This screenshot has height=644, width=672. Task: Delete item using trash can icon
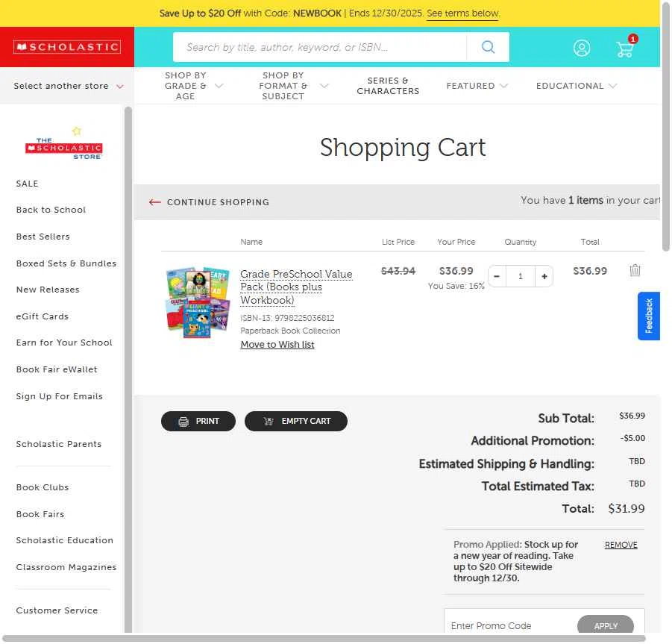[635, 270]
